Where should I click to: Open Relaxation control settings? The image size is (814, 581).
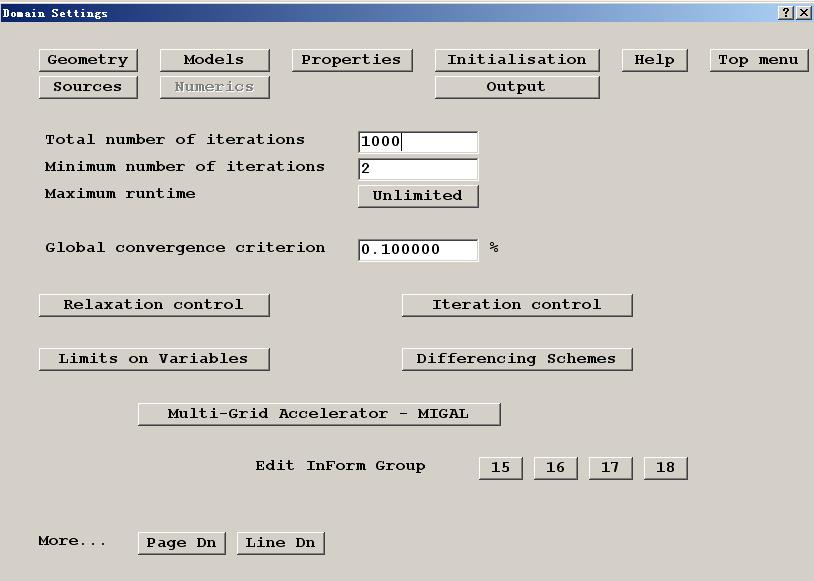pos(154,305)
